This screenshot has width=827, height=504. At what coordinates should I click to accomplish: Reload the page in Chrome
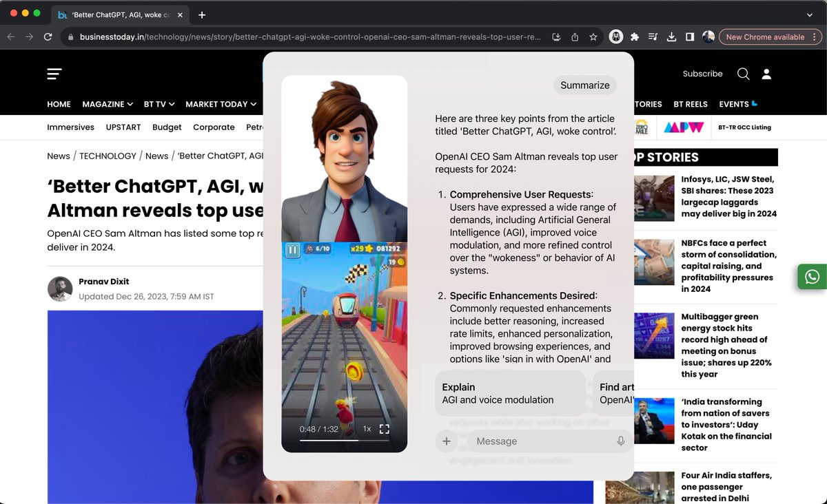click(48, 37)
